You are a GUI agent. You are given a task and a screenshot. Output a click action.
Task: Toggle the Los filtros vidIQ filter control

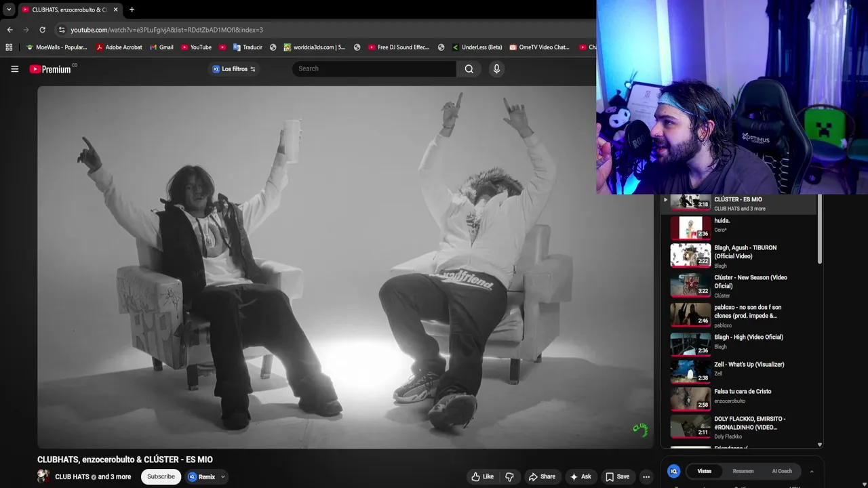click(x=234, y=68)
